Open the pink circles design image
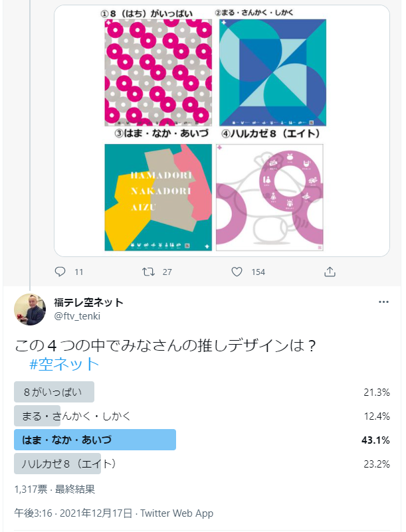406x532 pixels. [x=158, y=73]
